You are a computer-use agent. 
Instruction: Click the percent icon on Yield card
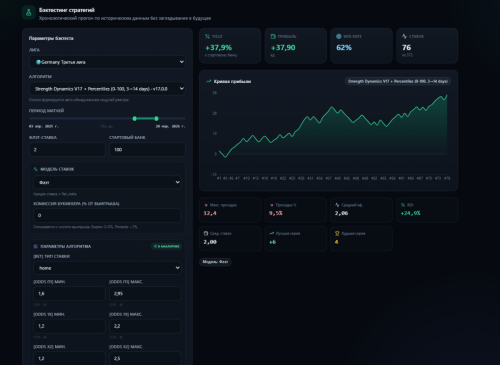pos(207,36)
